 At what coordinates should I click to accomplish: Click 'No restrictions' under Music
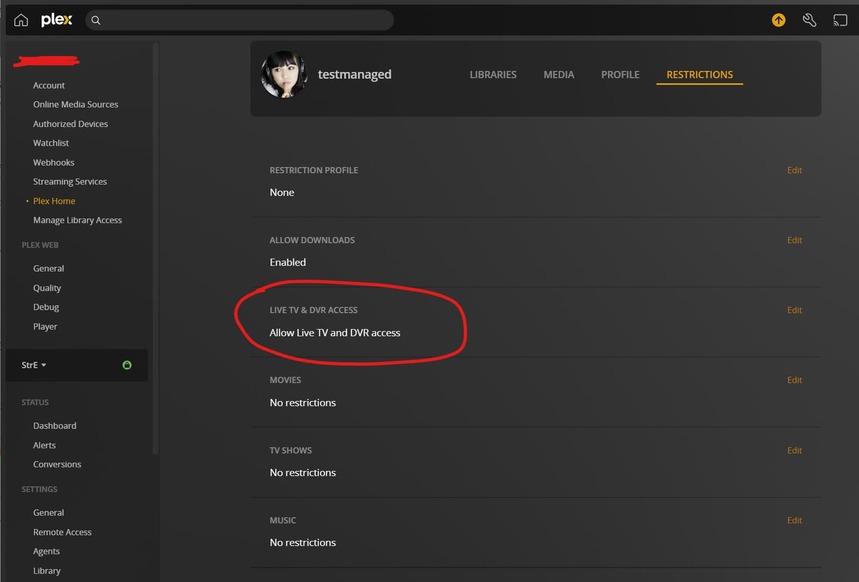pyautogui.click(x=302, y=543)
